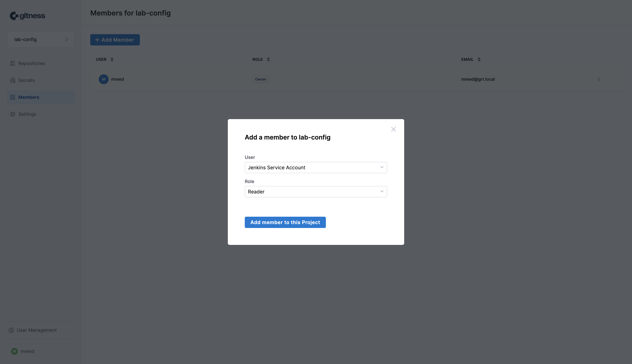Sort by the ROLE column arrows
Viewport: 632px width, 364px height.
(x=268, y=59)
